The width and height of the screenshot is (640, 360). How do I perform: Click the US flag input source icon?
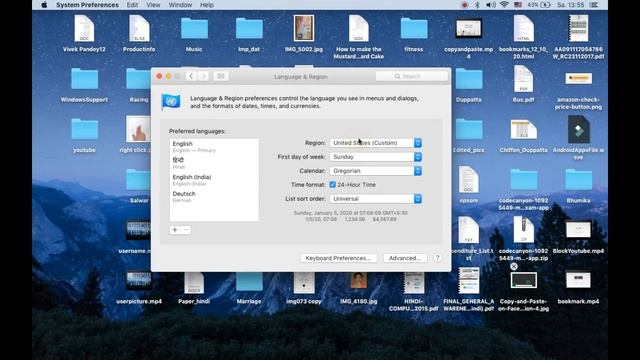pos(518,5)
